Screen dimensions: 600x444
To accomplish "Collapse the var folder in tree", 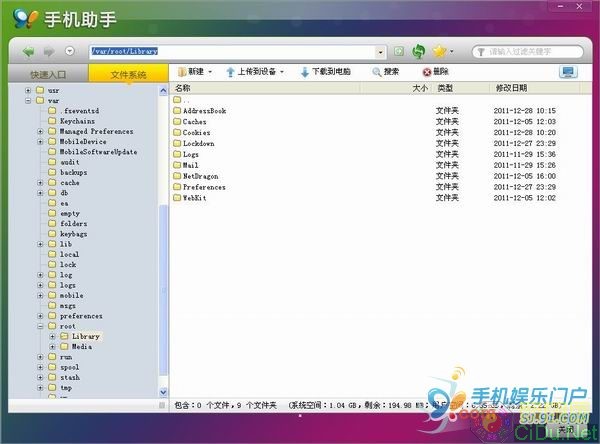I will click(28, 100).
